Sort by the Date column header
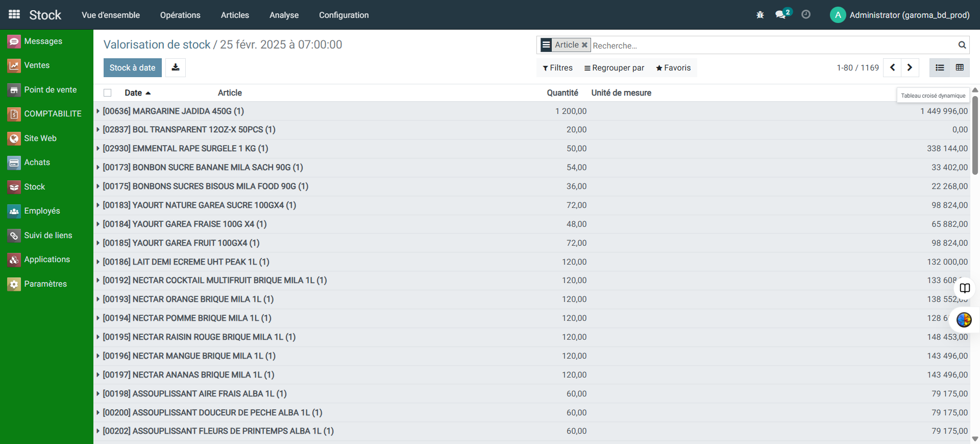Image resolution: width=980 pixels, height=444 pixels. (x=133, y=92)
